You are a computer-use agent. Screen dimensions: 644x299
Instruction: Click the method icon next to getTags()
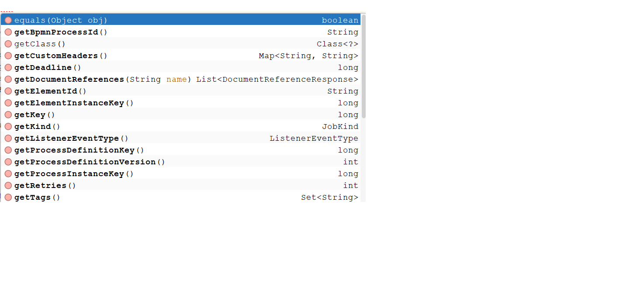tap(8, 198)
